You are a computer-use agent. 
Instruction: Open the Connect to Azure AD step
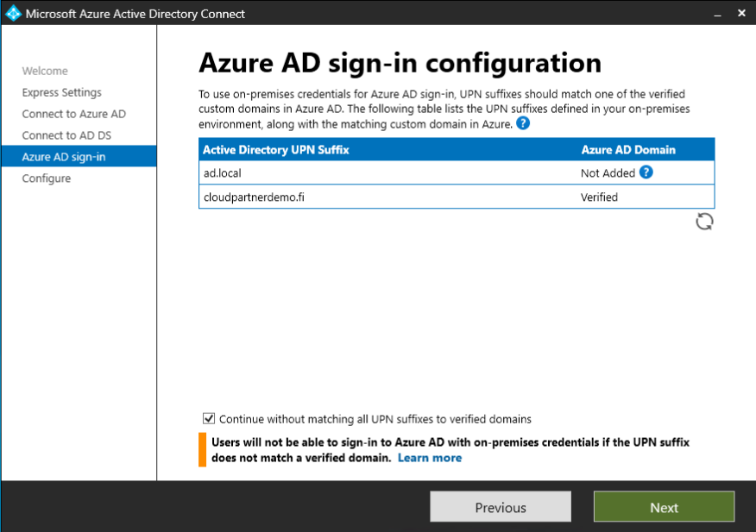74,114
